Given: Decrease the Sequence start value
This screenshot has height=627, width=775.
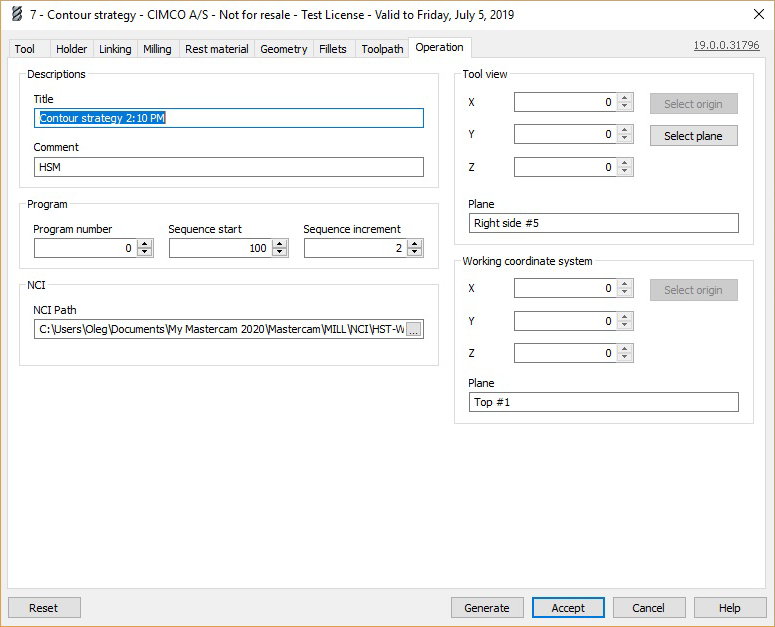Looking at the screenshot, I should pyautogui.click(x=280, y=252).
